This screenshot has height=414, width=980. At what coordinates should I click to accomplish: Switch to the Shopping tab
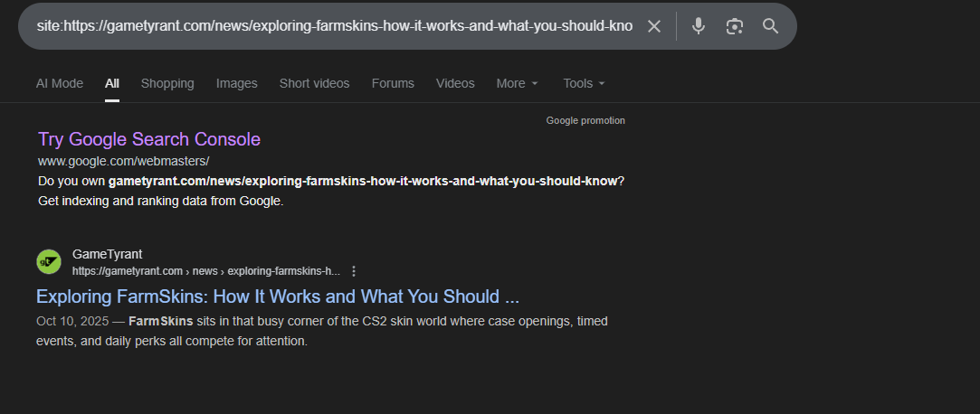click(167, 83)
